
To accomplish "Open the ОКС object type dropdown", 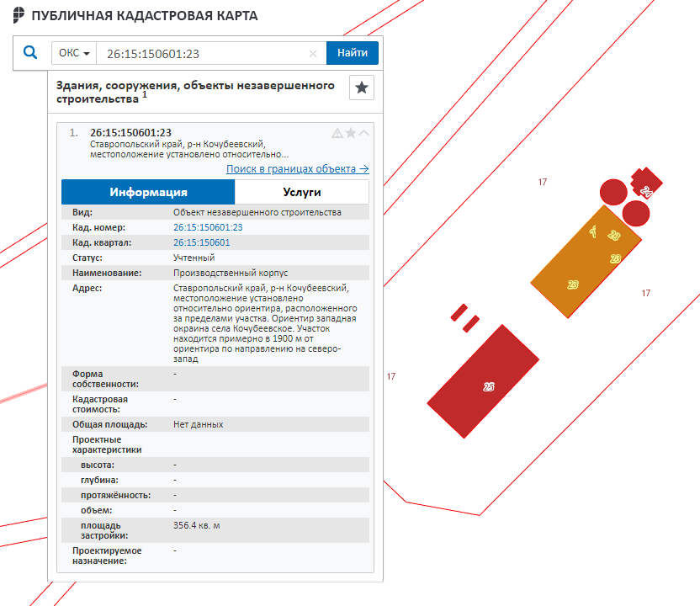I will [x=74, y=53].
